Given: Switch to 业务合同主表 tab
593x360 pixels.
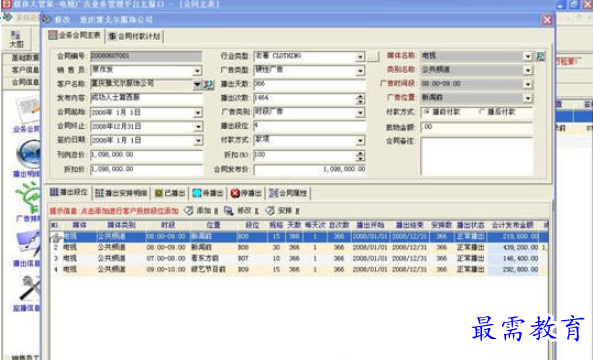Looking at the screenshot, I should click(x=75, y=36).
